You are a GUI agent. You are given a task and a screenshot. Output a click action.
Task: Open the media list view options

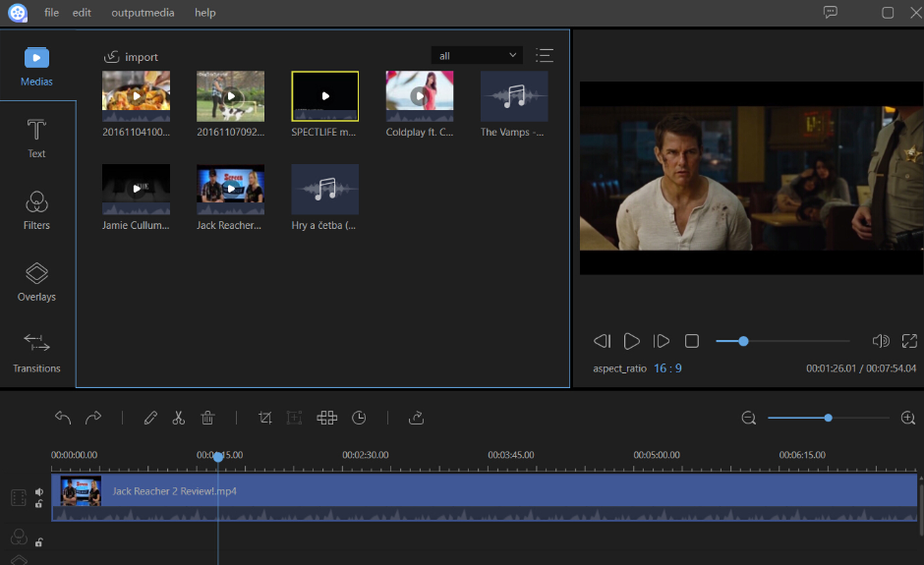545,56
